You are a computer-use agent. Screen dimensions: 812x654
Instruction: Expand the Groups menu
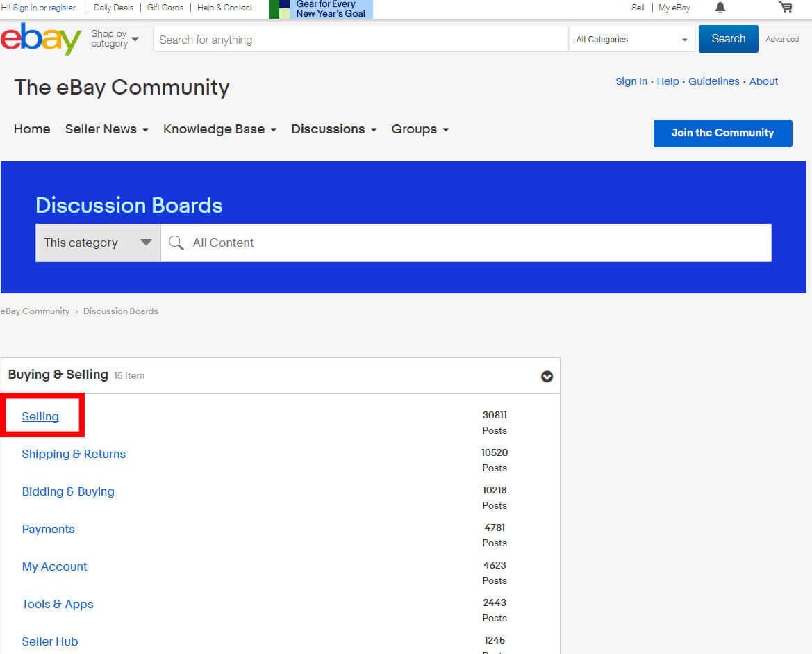coord(420,129)
